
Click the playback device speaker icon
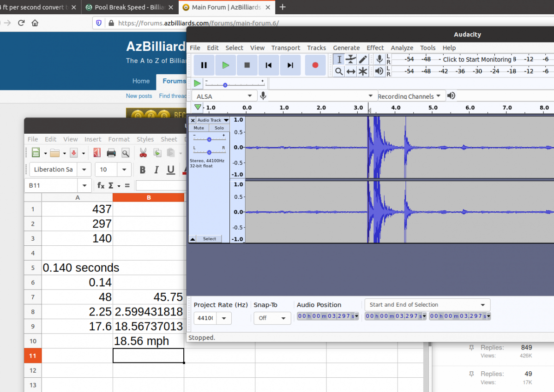[451, 95]
